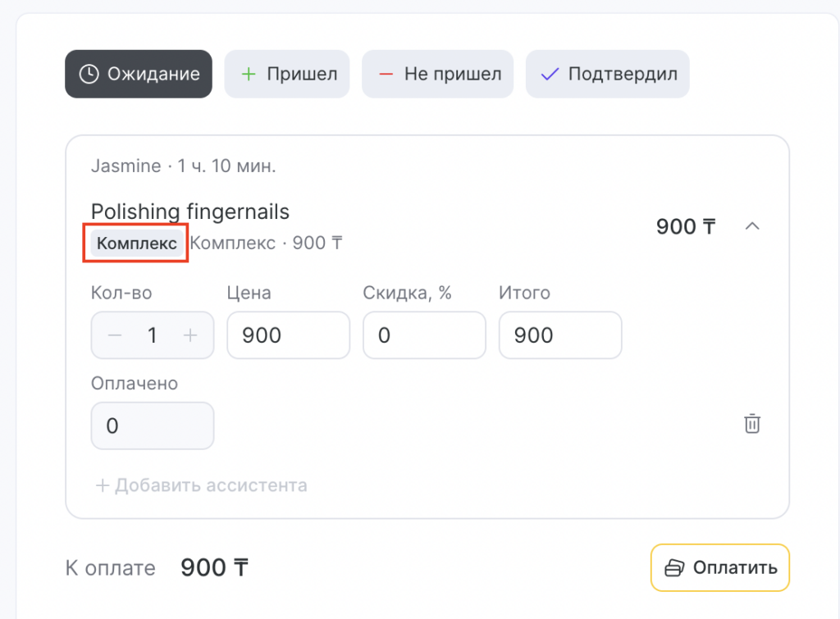Viewport: 840px width, 619px height.
Task: Mark client as Не пришел
Action: point(437,74)
